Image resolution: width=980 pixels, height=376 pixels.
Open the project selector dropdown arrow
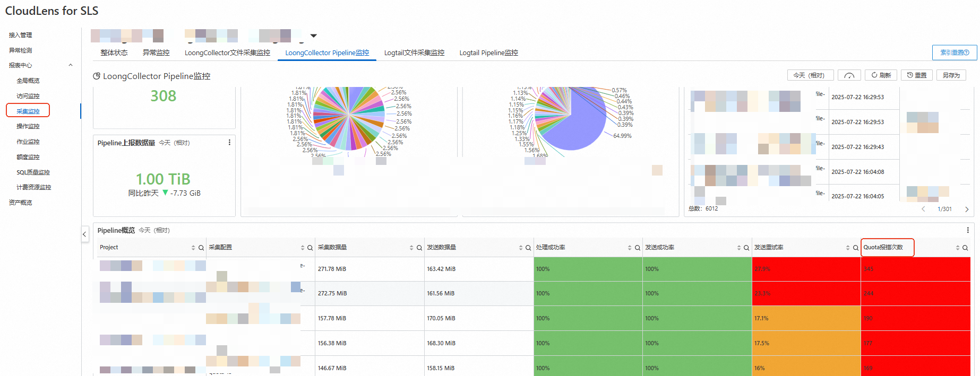[x=314, y=36]
